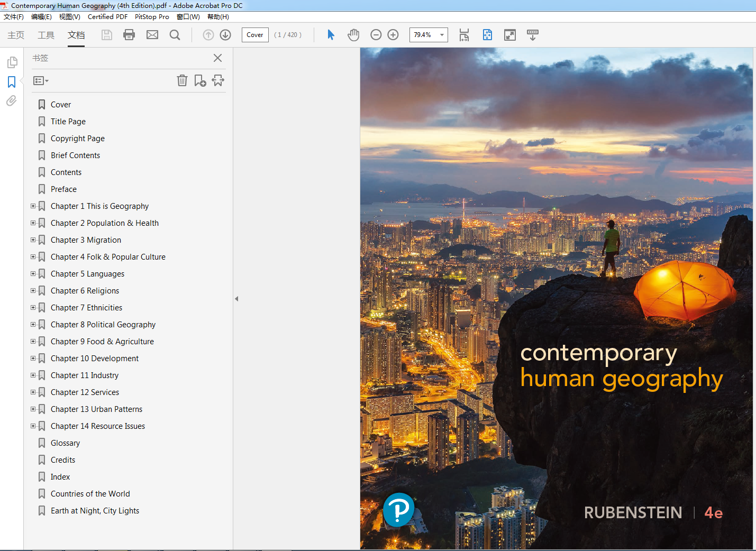756x551 pixels.
Task: Open the 视图(V) menu
Action: coord(69,17)
